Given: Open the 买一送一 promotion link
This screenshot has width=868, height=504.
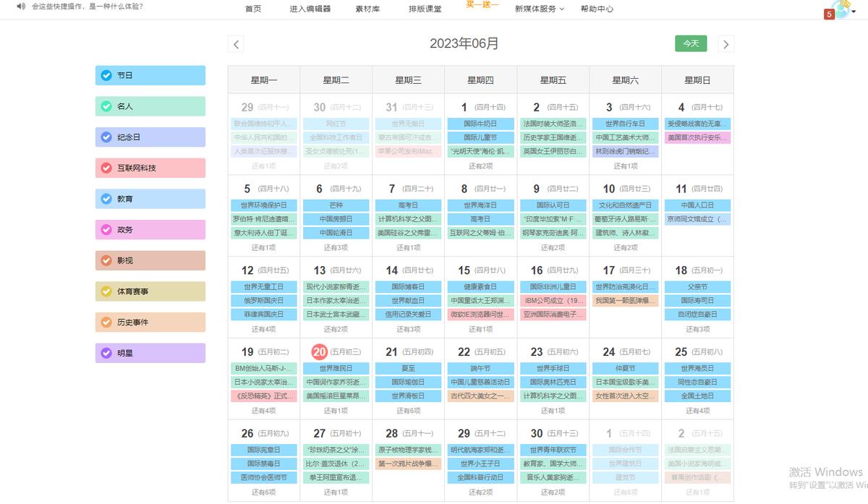Looking at the screenshot, I should point(481,6).
